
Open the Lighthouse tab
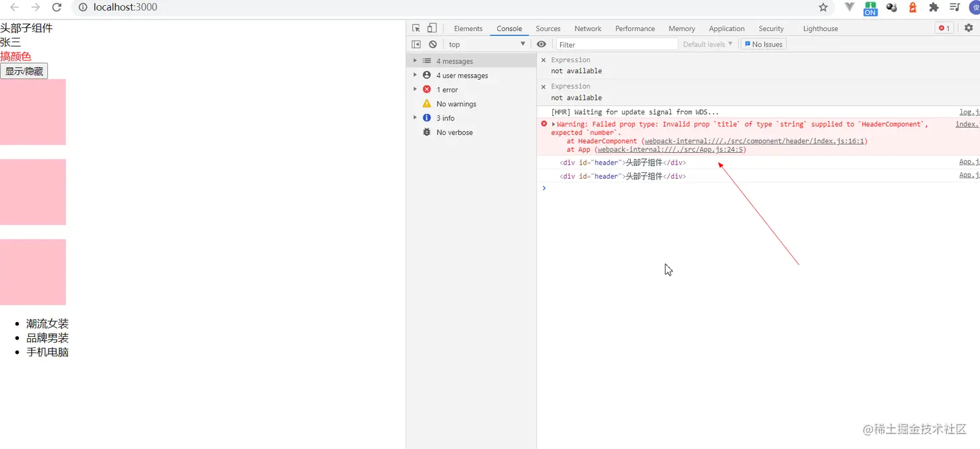pyautogui.click(x=821, y=29)
